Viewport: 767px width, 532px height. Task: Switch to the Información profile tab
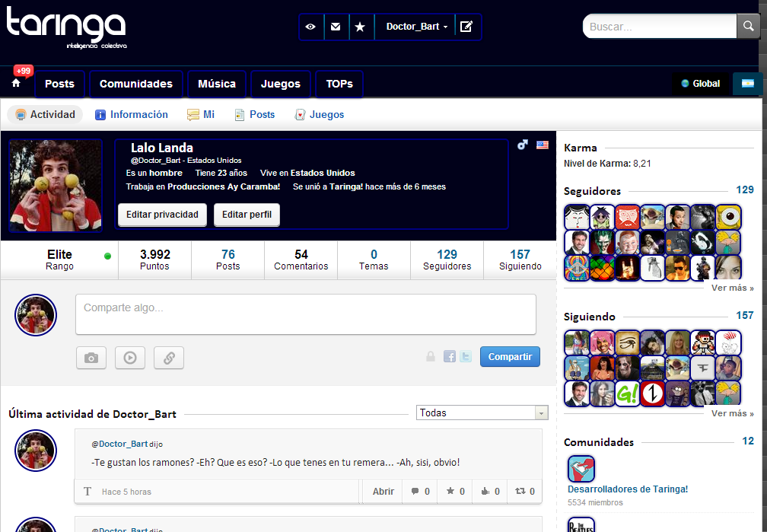pyautogui.click(x=132, y=114)
